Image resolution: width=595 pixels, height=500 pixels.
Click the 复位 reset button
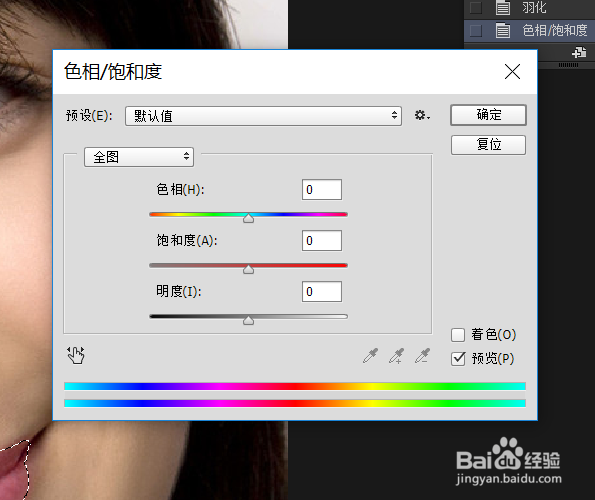(x=488, y=145)
